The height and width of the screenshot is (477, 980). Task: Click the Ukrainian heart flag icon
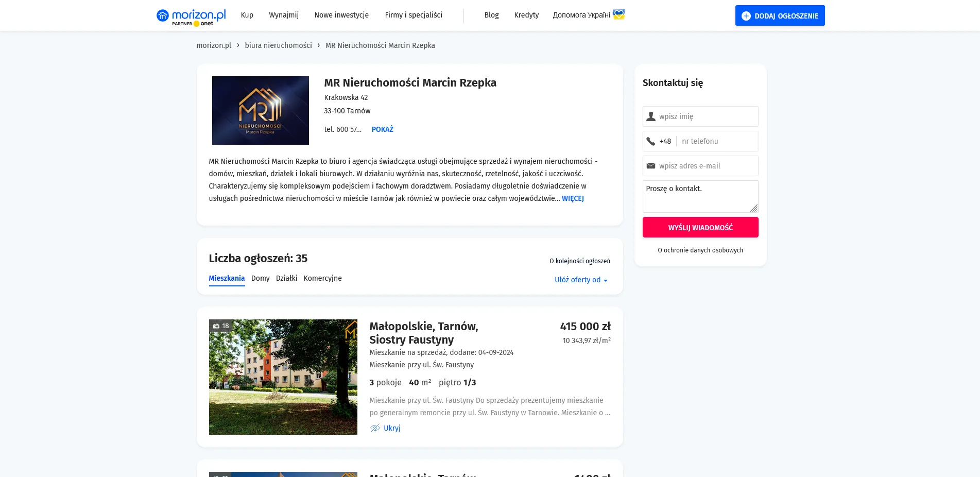tap(618, 14)
